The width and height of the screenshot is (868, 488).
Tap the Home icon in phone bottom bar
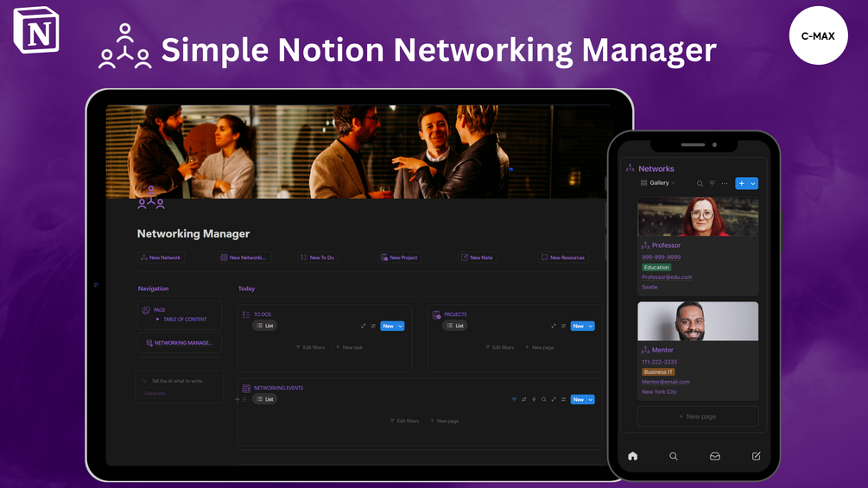pyautogui.click(x=633, y=456)
